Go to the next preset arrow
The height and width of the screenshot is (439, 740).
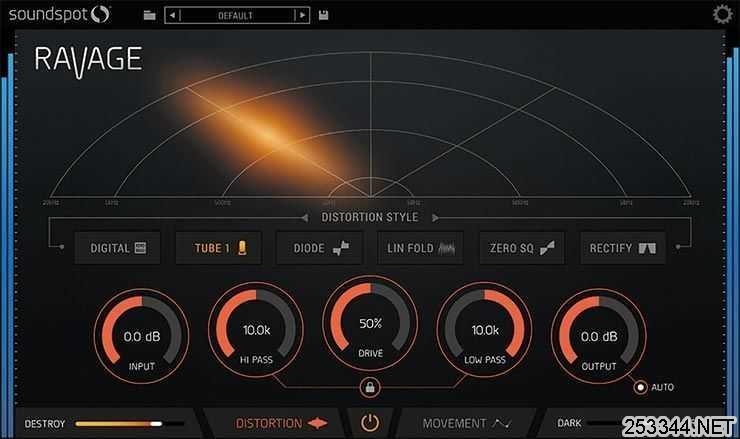[302, 15]
